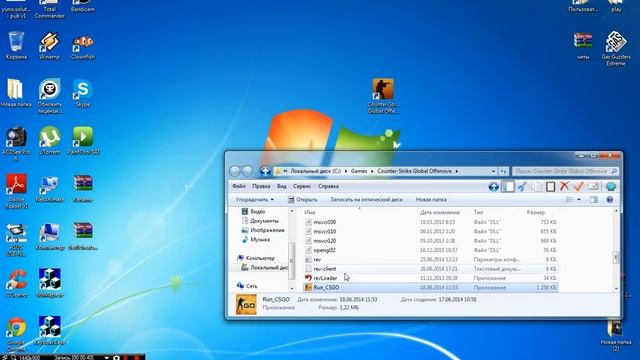640x360 pixels.
Task: Launch the ACDSee Pro desktop shortcut
Action: click(x=16, y=144)
